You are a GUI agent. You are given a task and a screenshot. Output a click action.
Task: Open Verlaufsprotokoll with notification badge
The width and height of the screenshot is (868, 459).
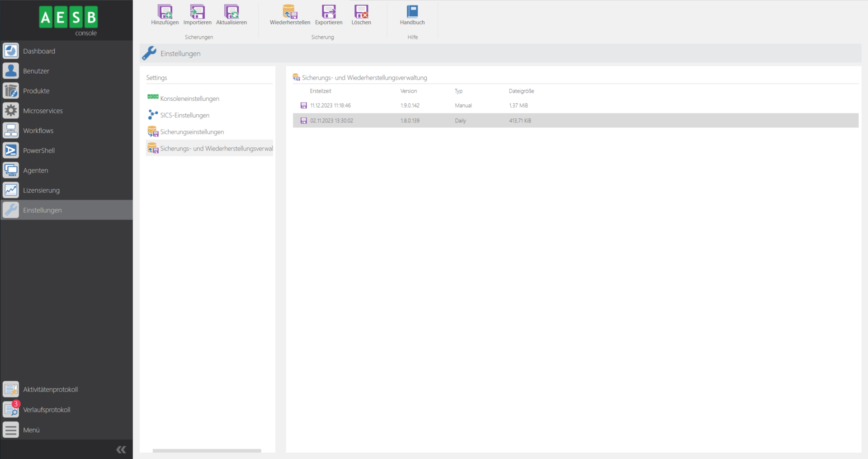pyautogui.click(x=47, y=410)
